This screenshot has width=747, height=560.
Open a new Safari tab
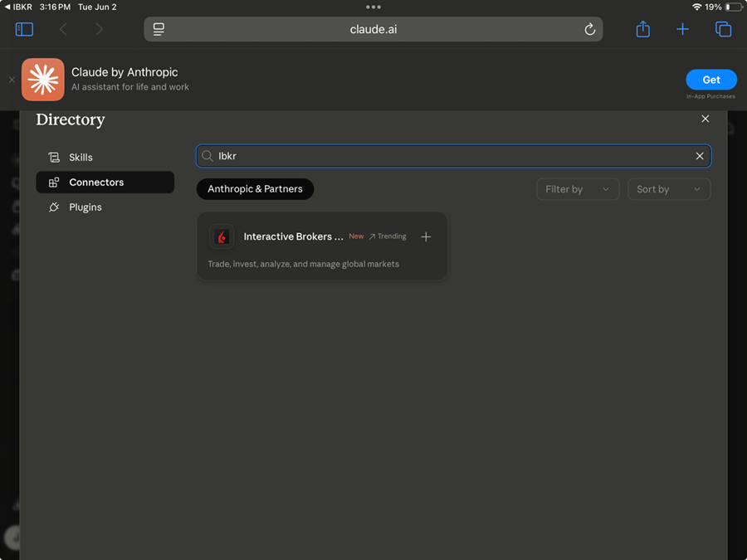click(x=682, y=29)
